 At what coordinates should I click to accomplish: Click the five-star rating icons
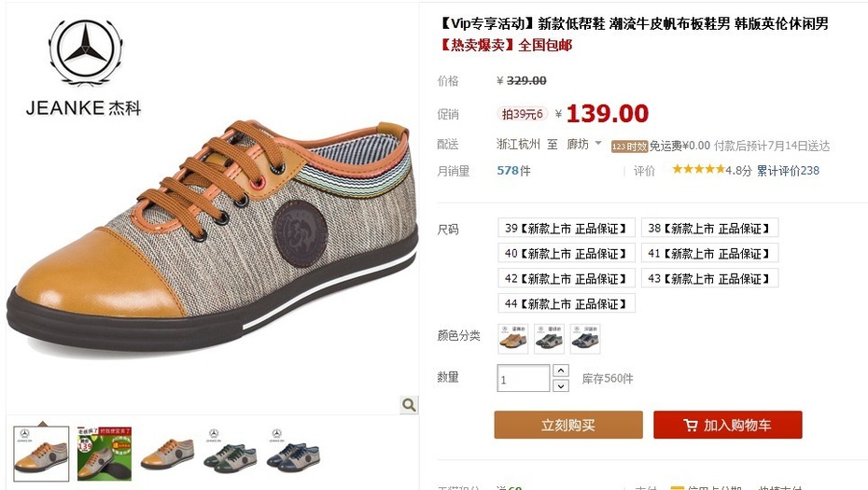698,170
